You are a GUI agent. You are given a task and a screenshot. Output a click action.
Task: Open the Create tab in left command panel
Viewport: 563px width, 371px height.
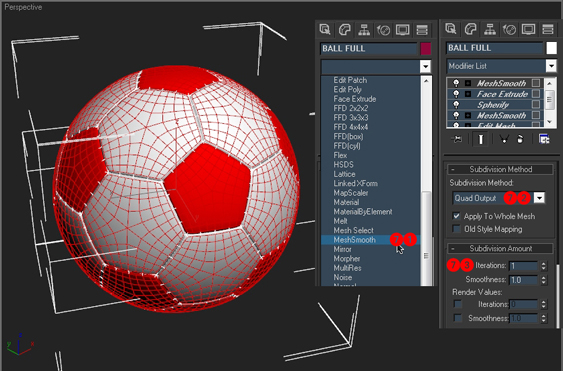[x=325, y=29]
